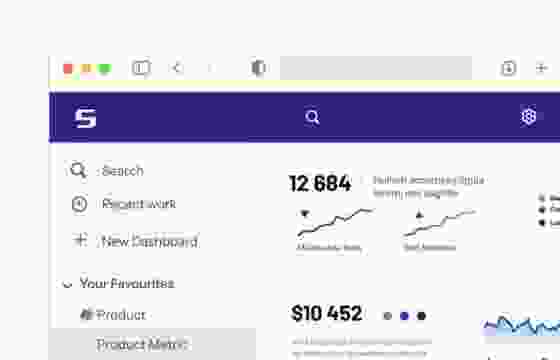This screenshot has width=560, height=360.
Task: Select the purple dot beside $10 452
Action: pos(404,316)
